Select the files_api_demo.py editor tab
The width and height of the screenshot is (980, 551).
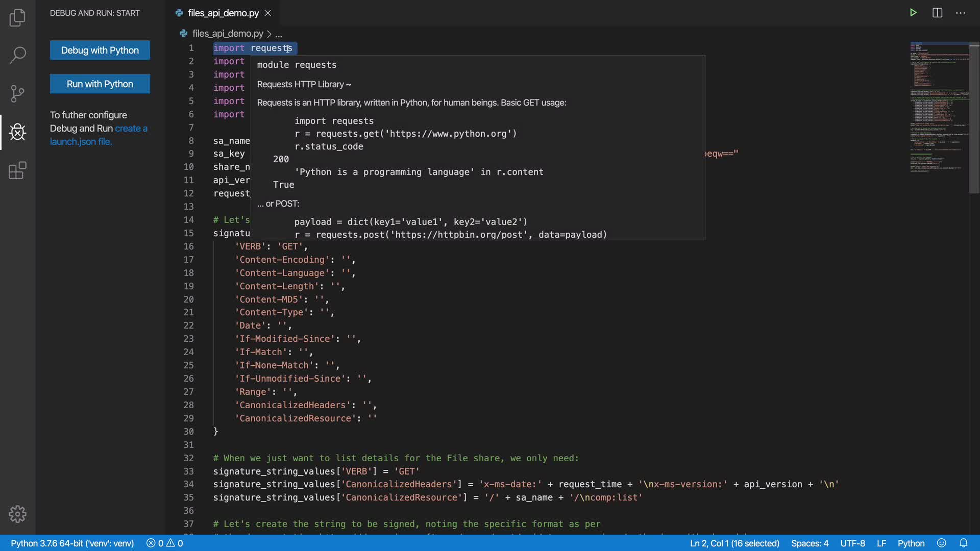point(223,13)
